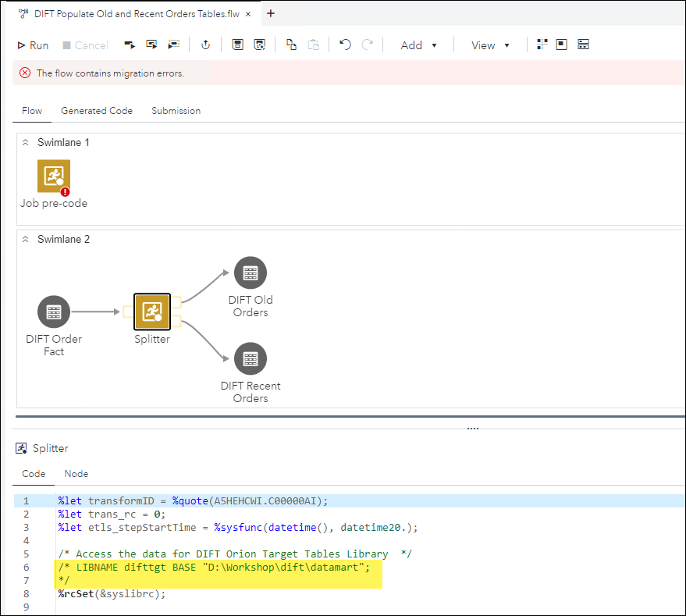Viewport: 686px width, 616px height.
Task: Select the DIFT Old Orders table node
Action: pyautogui.click(x=251, y=272)
